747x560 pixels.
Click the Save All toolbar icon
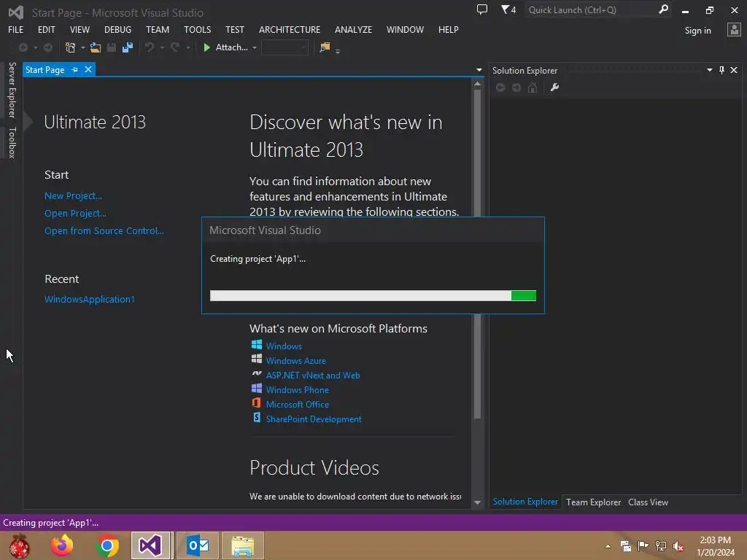tap(128, 47)
